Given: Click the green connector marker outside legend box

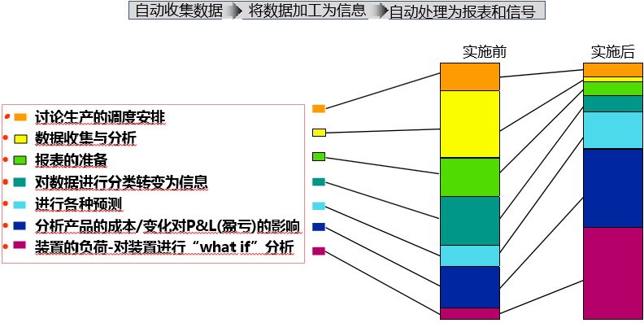Looking at the screenshot, I should click(x=319, y=156).
